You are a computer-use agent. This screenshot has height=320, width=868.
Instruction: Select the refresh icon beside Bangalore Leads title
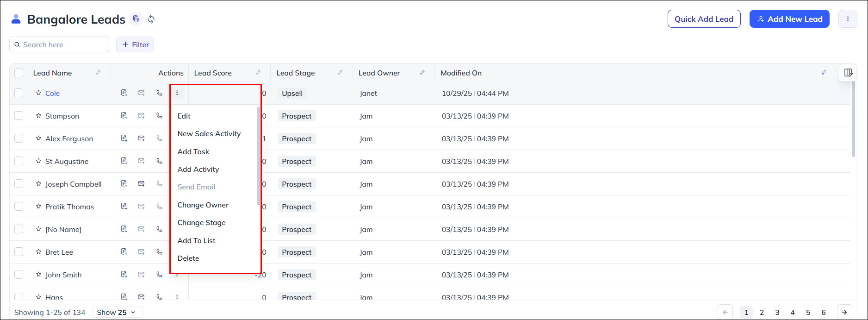[x=151, y=19]
